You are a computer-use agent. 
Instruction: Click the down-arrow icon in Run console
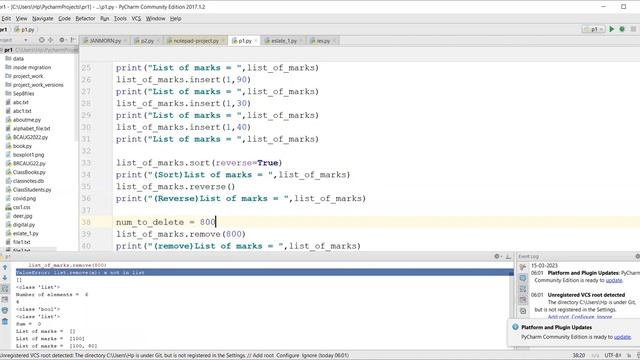click(x=5, y=278)
